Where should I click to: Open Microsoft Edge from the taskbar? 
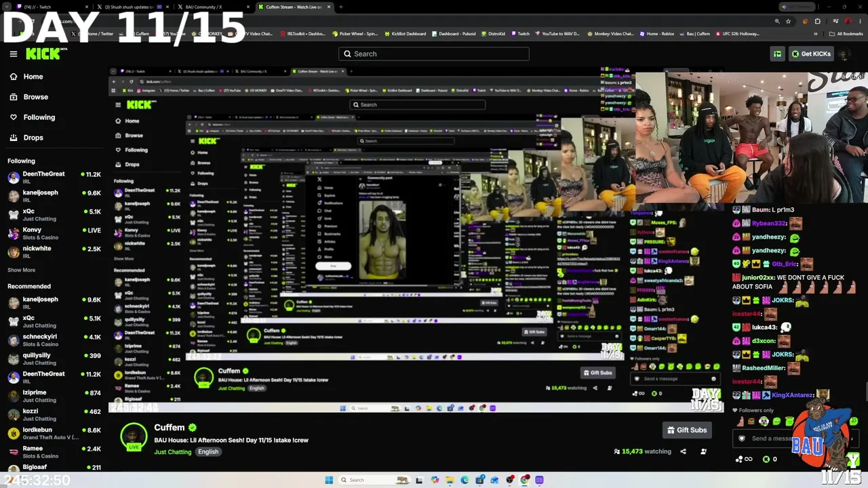point(465,480)
